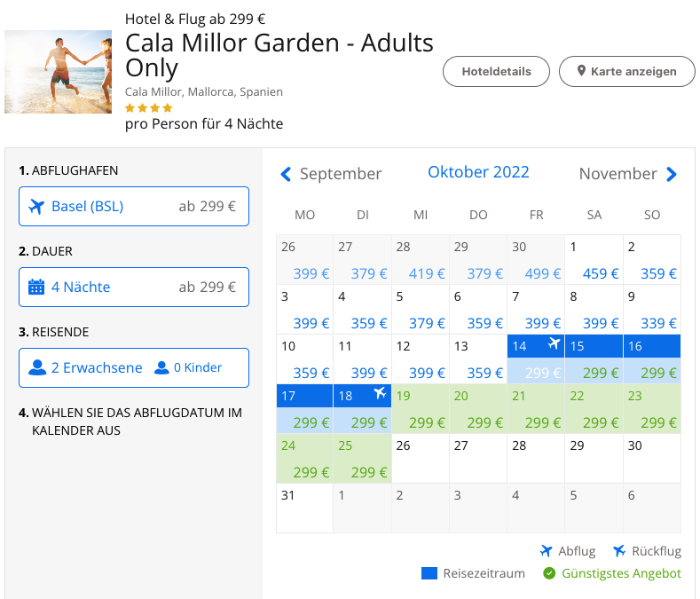700x599 pixels.
Task: Open the Basel (BSL) departure airport selector
Action: pyautogui.click(x=134, y=207)
